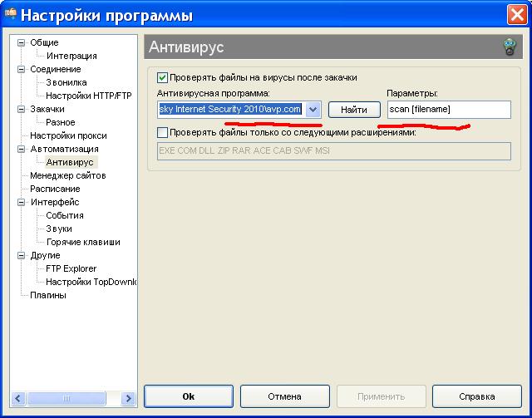This screenshot has width=532, height=418.
Task: Click the tree scrollbar right arrow
Action: (128, 398)
